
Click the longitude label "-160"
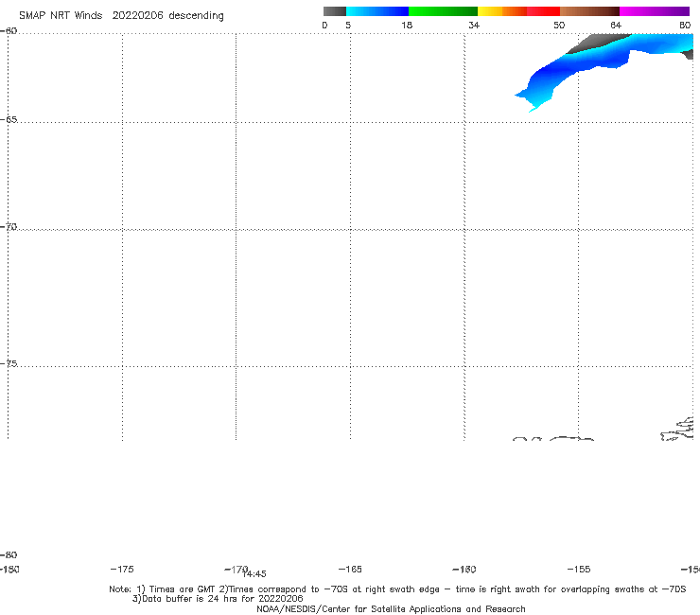464,569
